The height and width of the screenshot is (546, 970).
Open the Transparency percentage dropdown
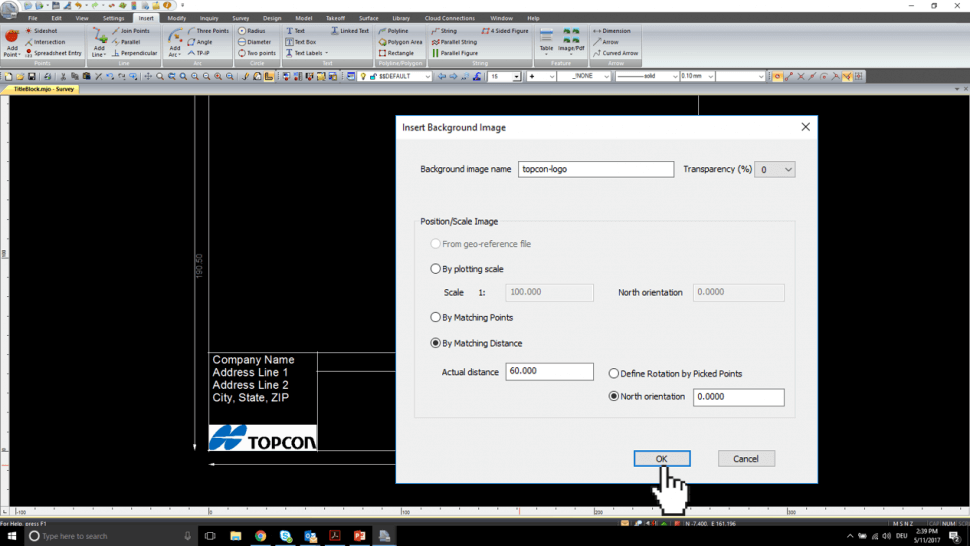pyautogui.click(x=775, y=170)
